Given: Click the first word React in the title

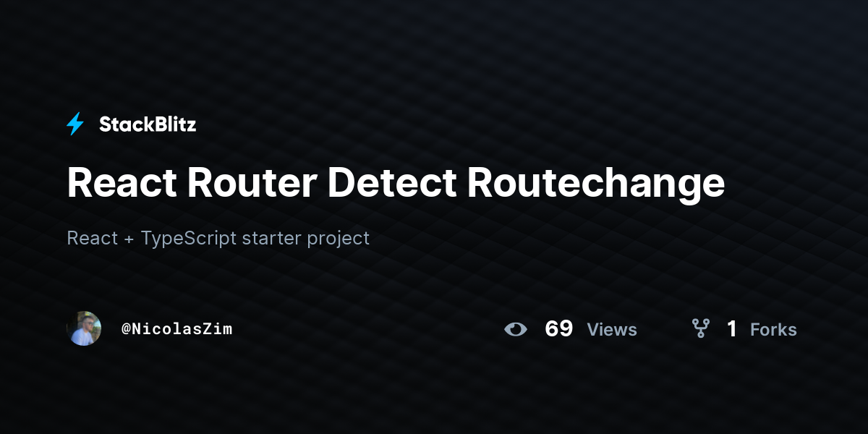Looking at the screenshot, I should tap(122, 182).
